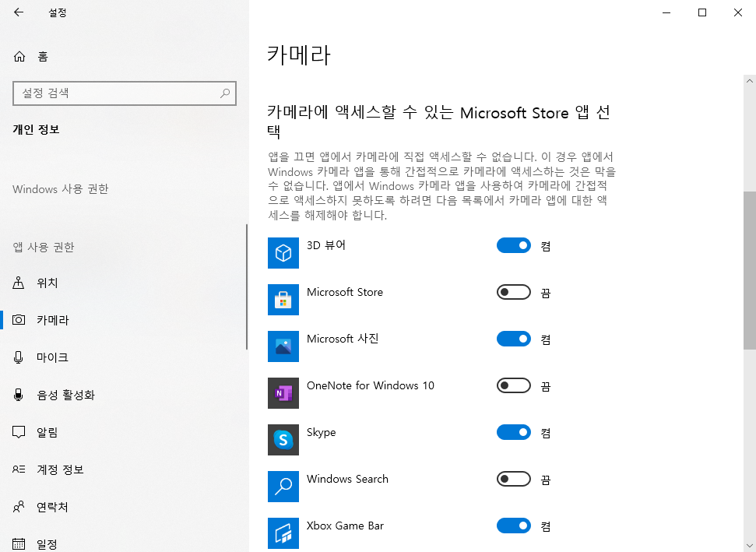Open the 위치 privacy page
This screenshot has width=756, height=552.
click(x=125, y=283)
